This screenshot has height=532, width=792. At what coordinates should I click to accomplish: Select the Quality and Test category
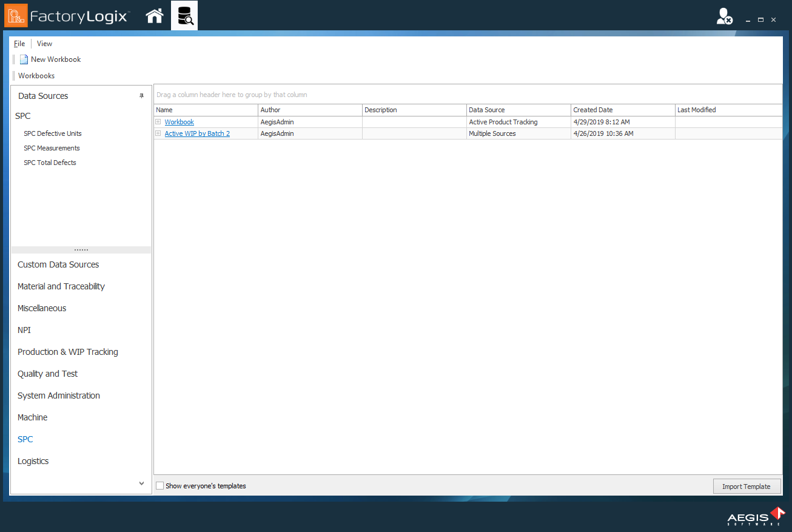tap(47, 373)
